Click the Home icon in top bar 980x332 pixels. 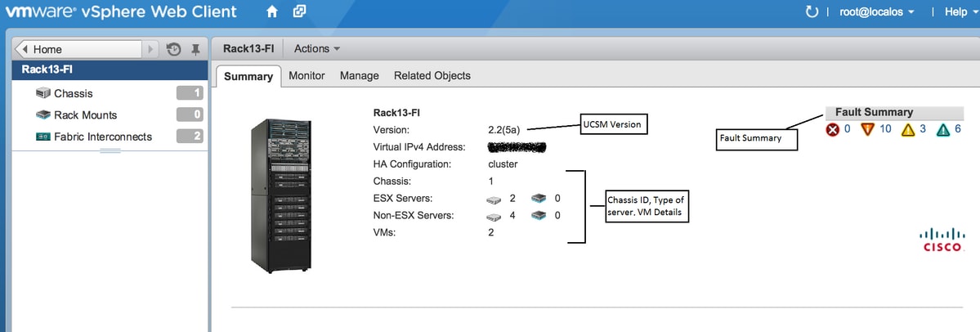(271, 11)
